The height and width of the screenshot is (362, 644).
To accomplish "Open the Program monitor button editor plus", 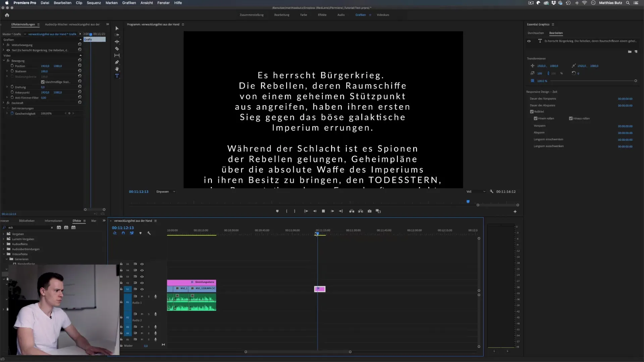I will 515,212.
